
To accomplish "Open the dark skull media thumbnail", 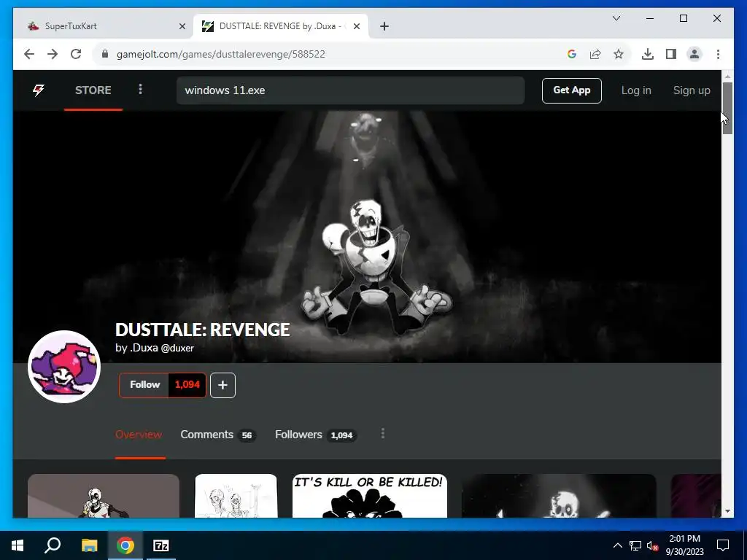I will tap(559, 496).
